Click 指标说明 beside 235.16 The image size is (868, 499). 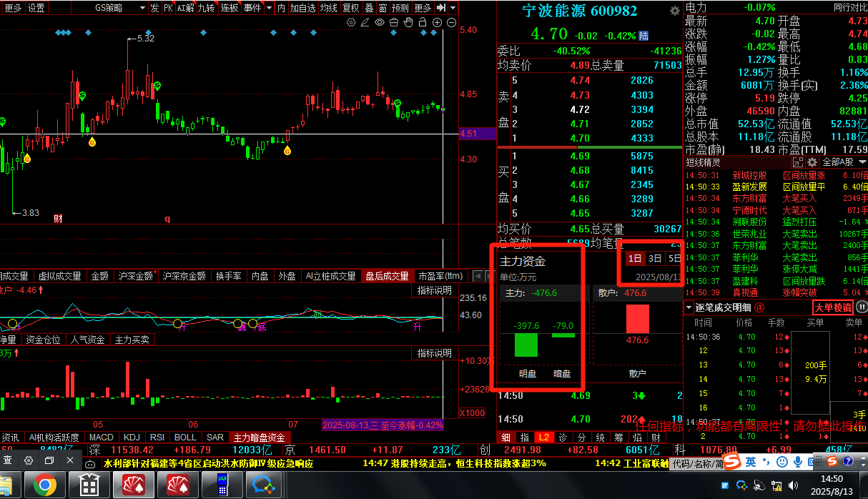point(435,290)
